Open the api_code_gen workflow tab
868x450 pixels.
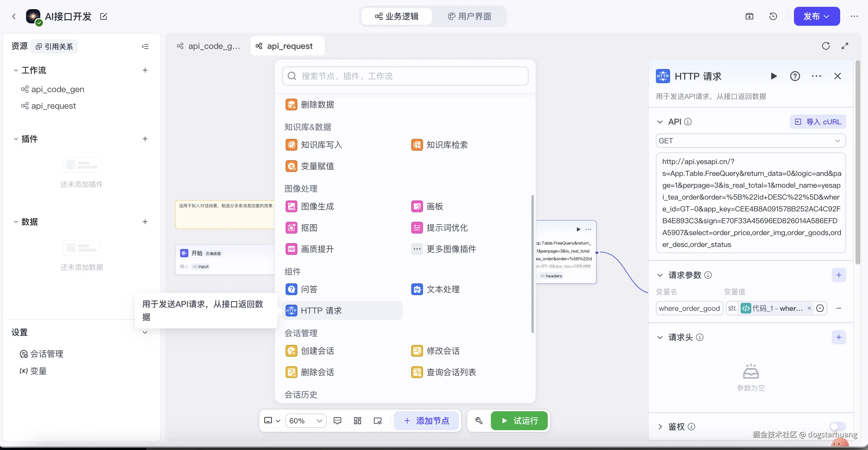(209, 46)
